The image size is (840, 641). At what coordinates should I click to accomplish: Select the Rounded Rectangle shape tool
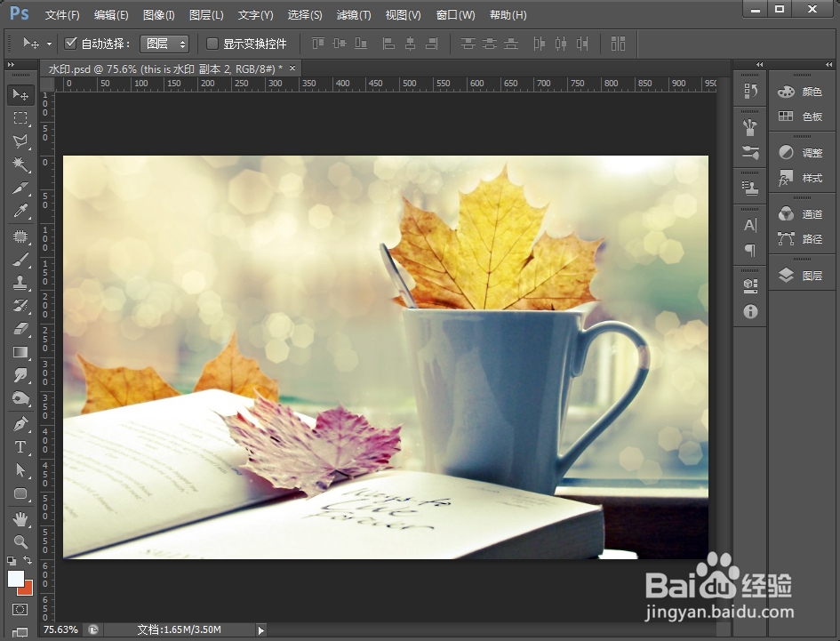20,493
